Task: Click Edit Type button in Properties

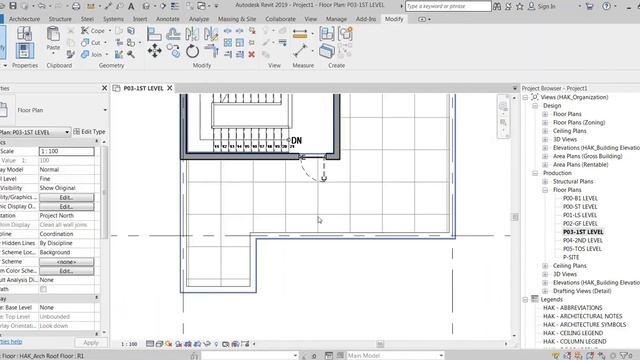Action: [89, 132]
